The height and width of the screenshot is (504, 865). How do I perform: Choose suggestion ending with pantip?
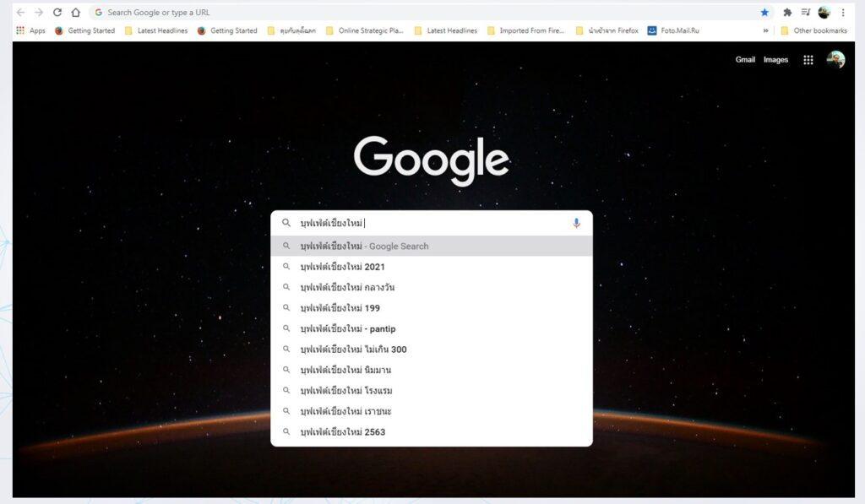[x=432, y=328]
